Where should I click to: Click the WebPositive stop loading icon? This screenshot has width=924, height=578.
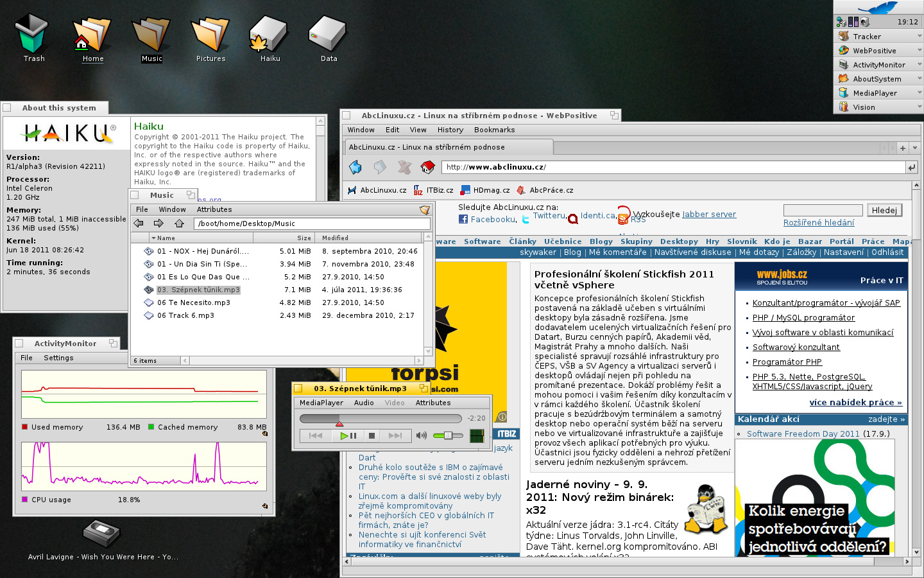pyautogui.click(x=404, y=167)
